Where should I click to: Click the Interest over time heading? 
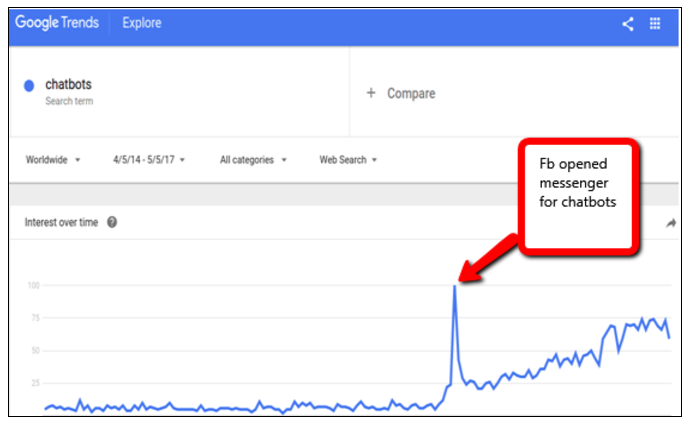(61, 222)
